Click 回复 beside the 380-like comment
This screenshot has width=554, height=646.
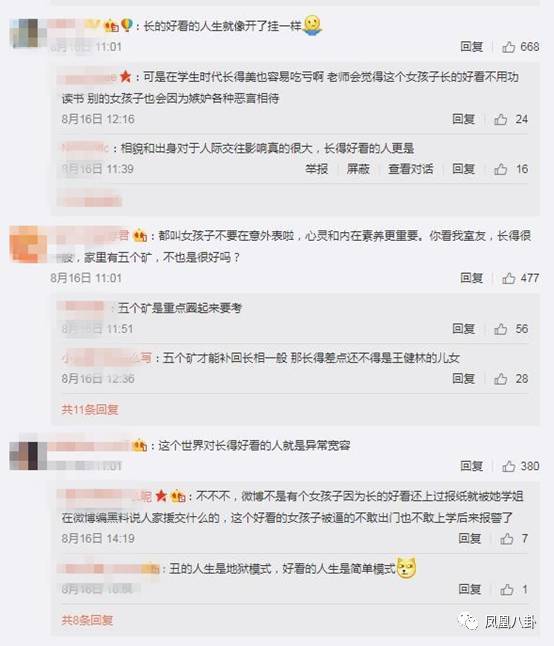point(472,466)
